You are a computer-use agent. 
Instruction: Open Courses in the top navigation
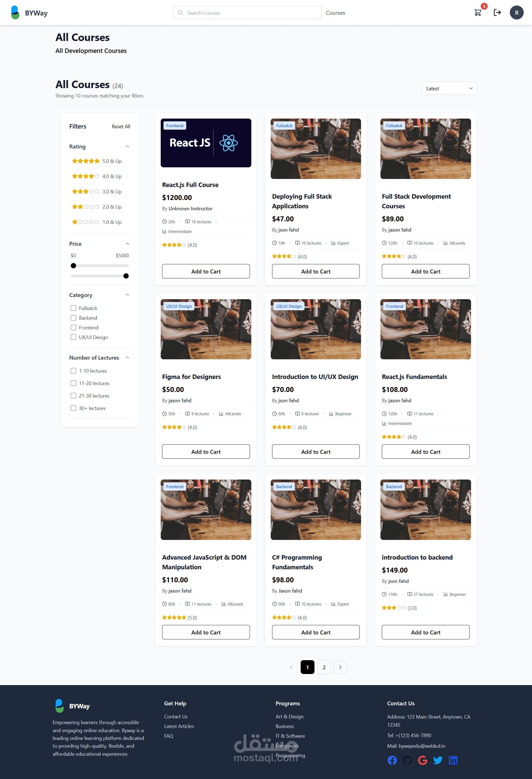point(335,13)
